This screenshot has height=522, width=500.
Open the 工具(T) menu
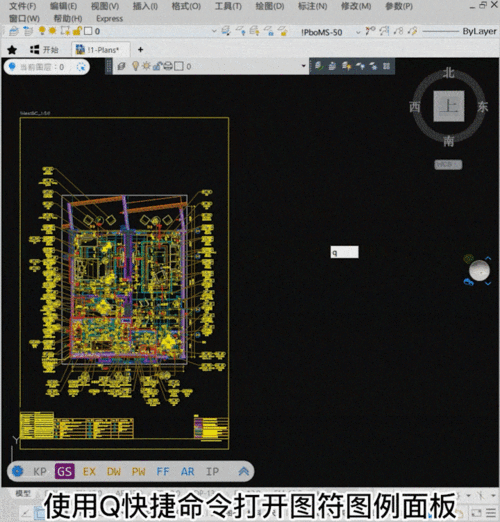pyautogui.click(x=228, y=6)
